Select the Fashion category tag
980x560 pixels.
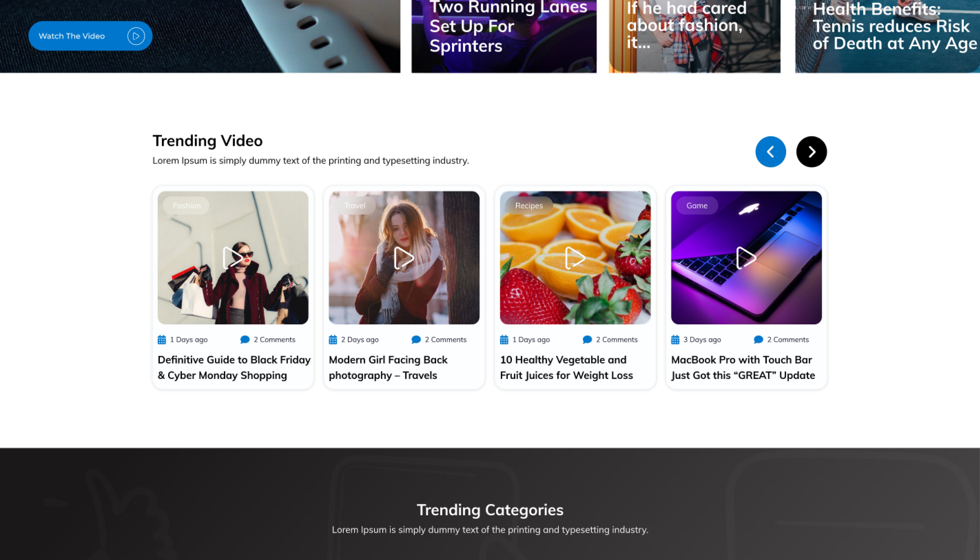(186, 205)
